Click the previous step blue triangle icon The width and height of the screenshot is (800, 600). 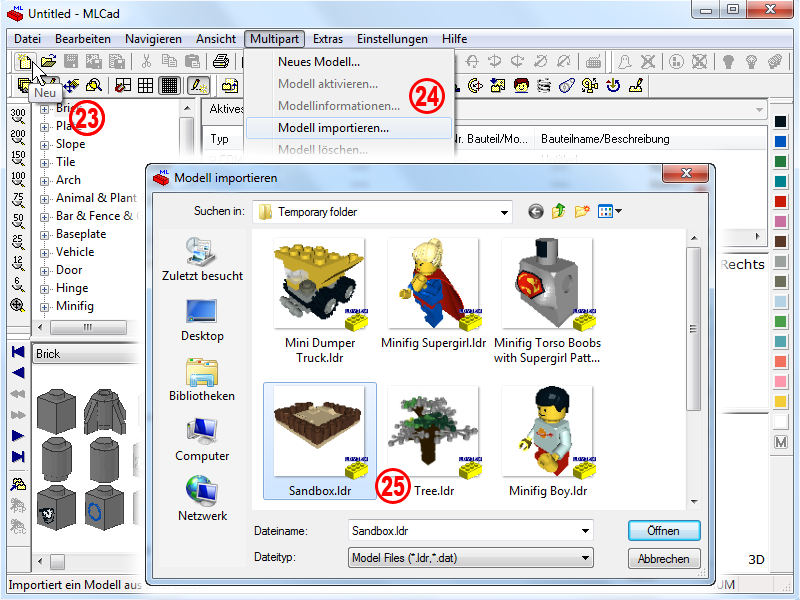point(18,373)
